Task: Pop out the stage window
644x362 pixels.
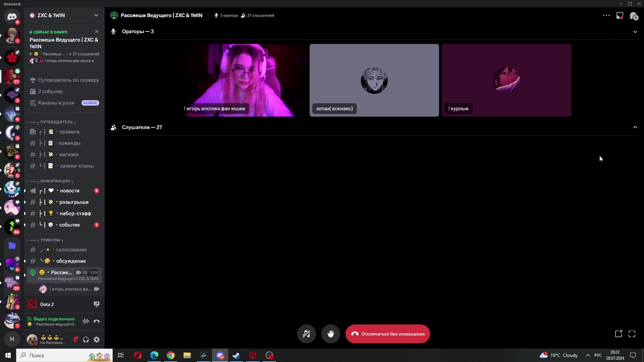Action: (x=619, y=334)
